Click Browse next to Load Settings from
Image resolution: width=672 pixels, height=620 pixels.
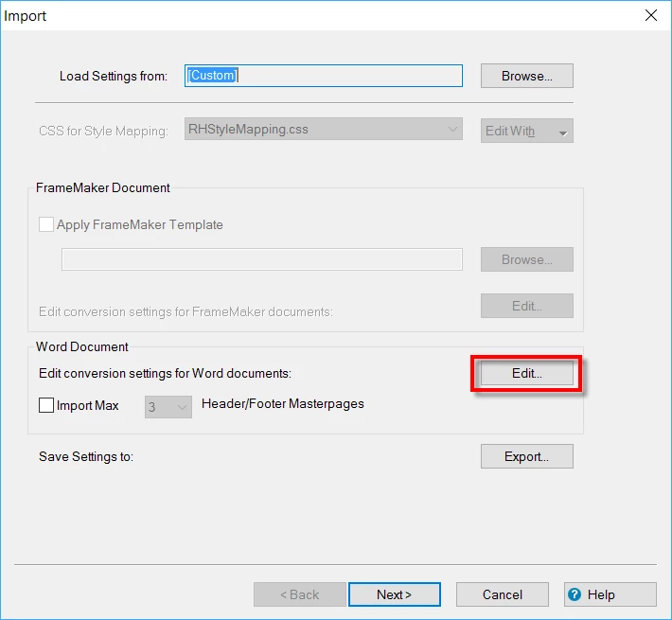[x=526, y=76]
